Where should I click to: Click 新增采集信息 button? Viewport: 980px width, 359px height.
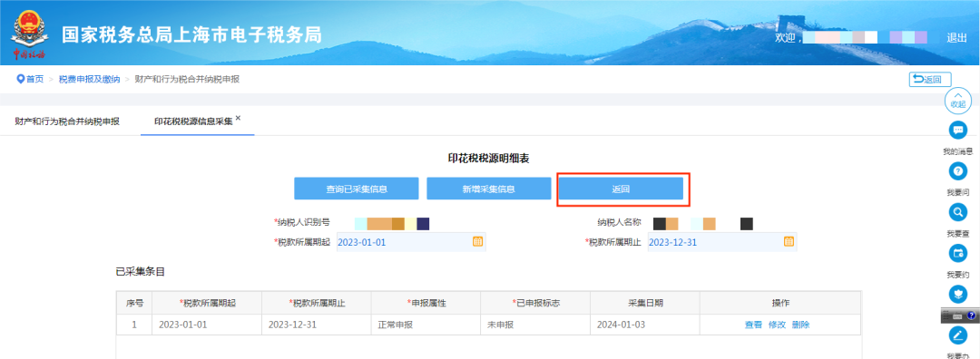(x=489, y=189)
